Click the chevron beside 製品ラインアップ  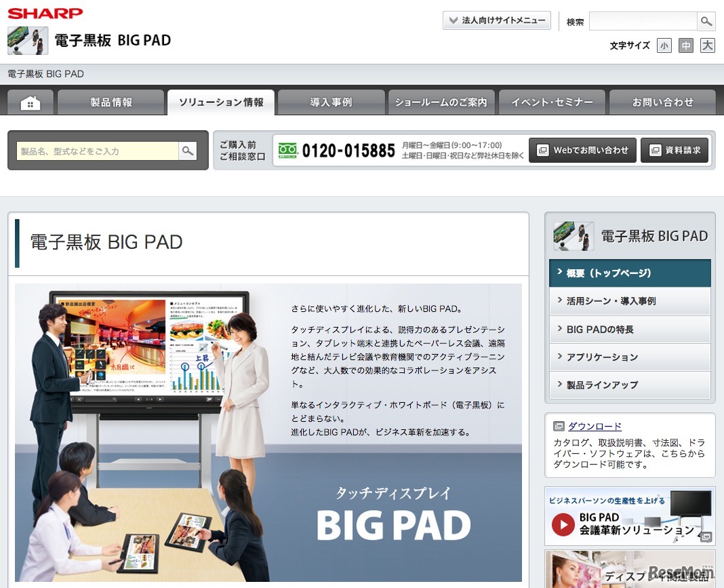560,384
